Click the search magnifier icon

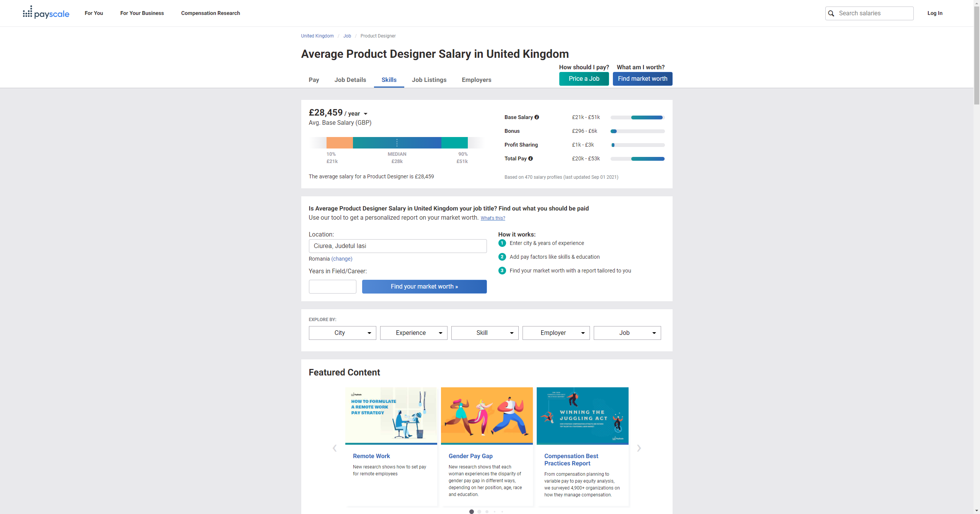coord(831,13)
